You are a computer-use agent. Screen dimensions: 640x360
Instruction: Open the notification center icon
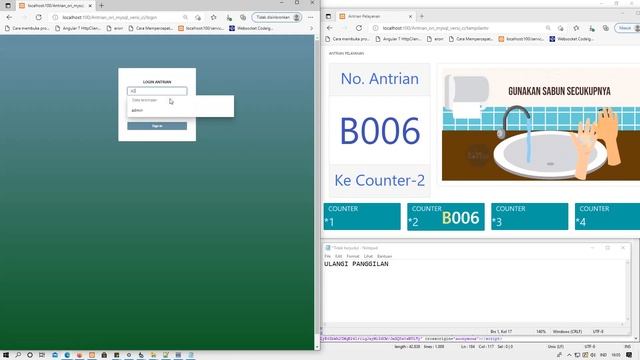click(629, 355)
